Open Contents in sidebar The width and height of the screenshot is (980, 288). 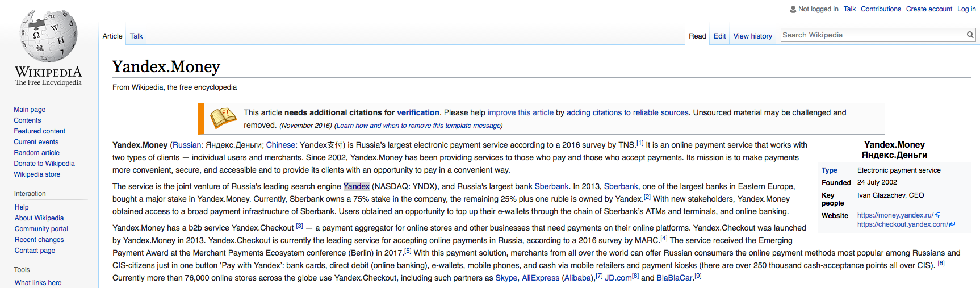coord(27,120)
